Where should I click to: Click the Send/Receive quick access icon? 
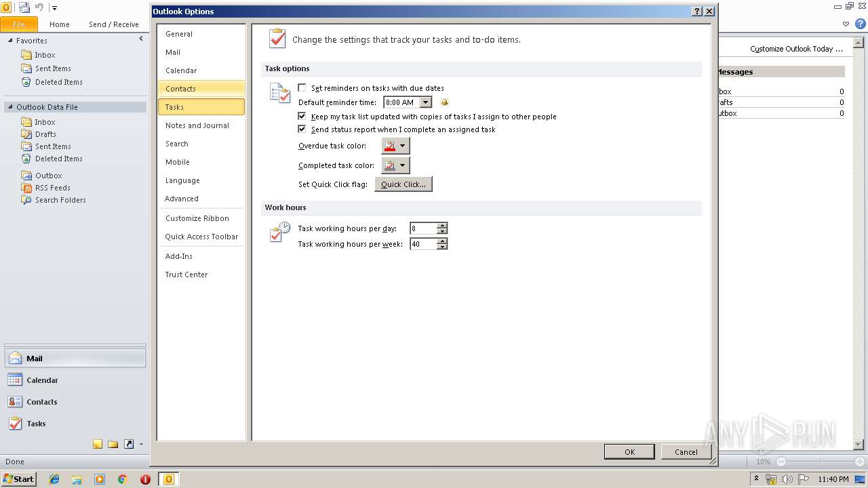coord(24,7)
